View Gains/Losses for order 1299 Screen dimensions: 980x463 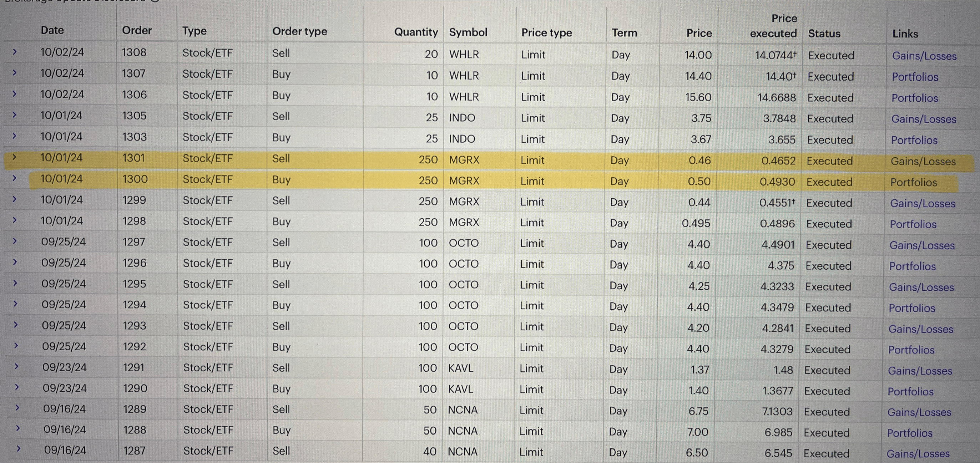pos(923,204)
